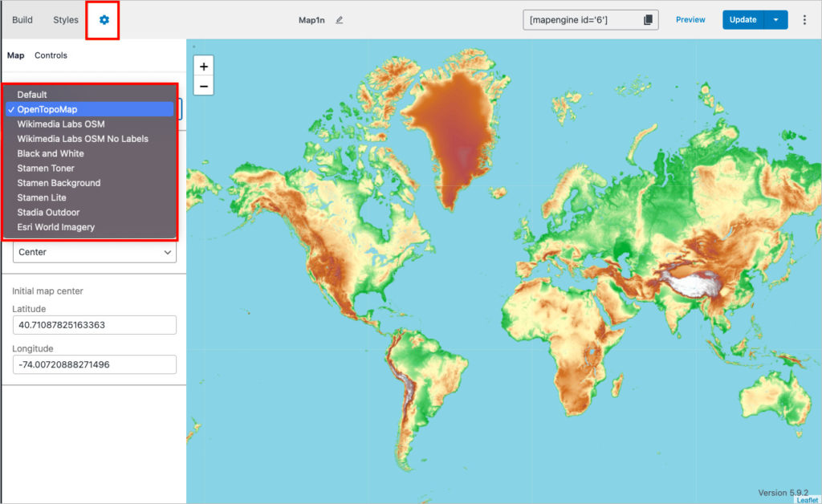Choose the Esri World Imagery option
822x504 pixels.
tap(90, 227)
